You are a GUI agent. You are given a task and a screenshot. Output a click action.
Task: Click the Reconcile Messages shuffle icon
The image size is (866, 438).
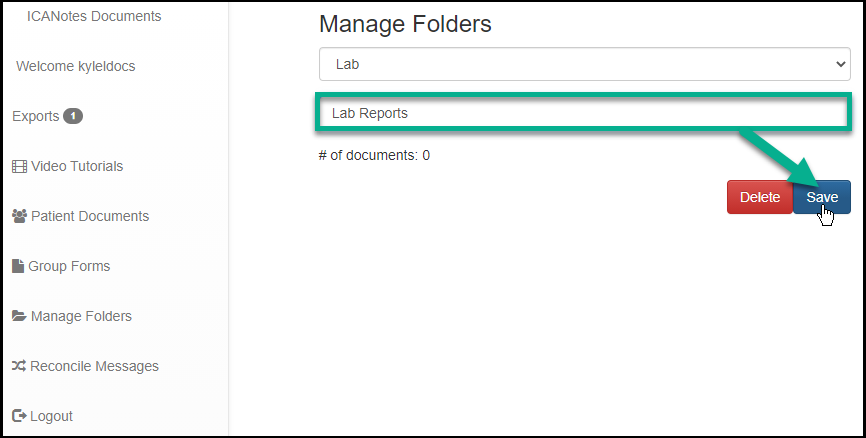(19, 366)
